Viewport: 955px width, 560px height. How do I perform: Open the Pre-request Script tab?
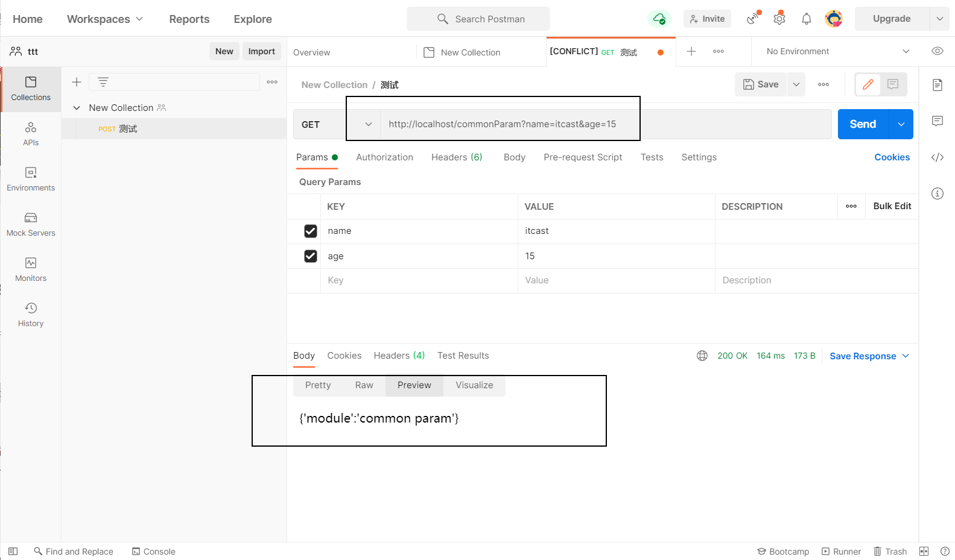click(583, 157)
